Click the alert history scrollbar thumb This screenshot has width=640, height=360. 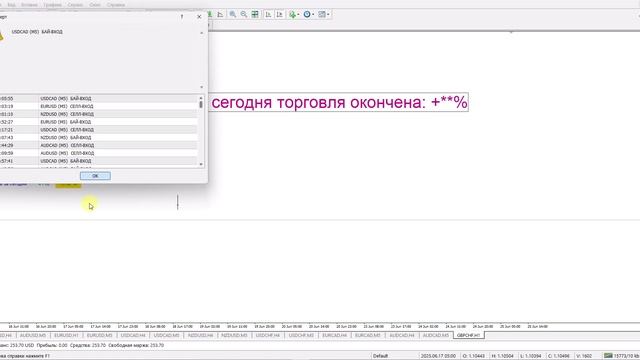pos(201,104)
